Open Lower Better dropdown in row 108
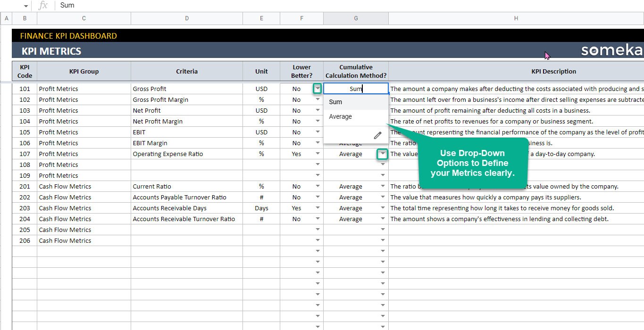 (x=318, y=165)
